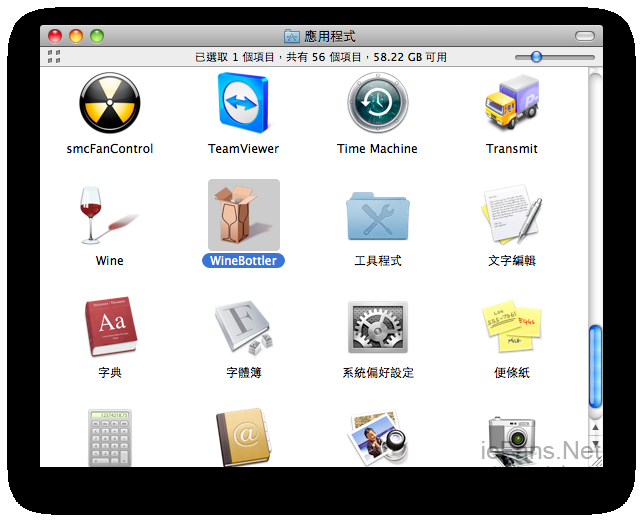Click the 系統偏好設定 label
The image size is (643, 522).
(x=378, y=372)
